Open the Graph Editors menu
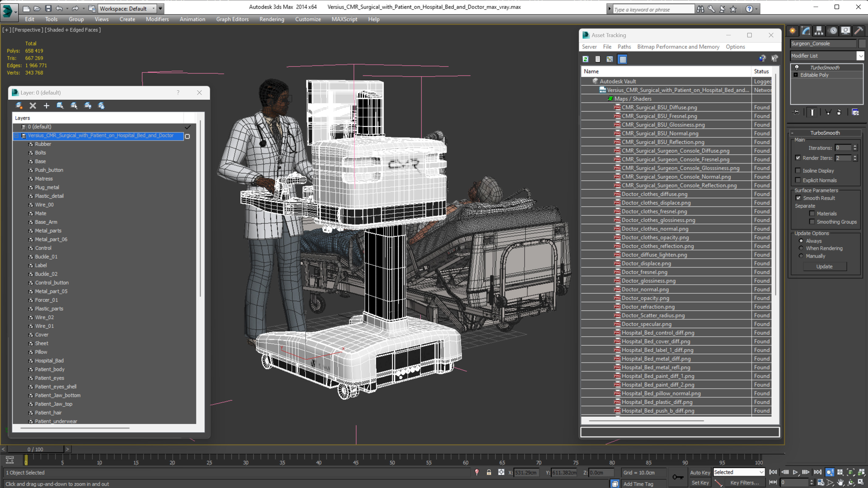 [232, 19]
